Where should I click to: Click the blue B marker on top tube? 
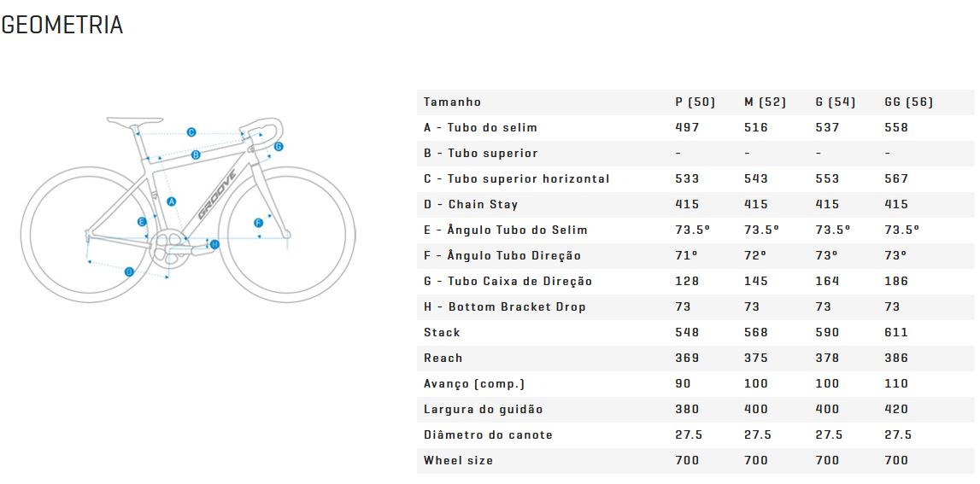(x=196, y=155)
